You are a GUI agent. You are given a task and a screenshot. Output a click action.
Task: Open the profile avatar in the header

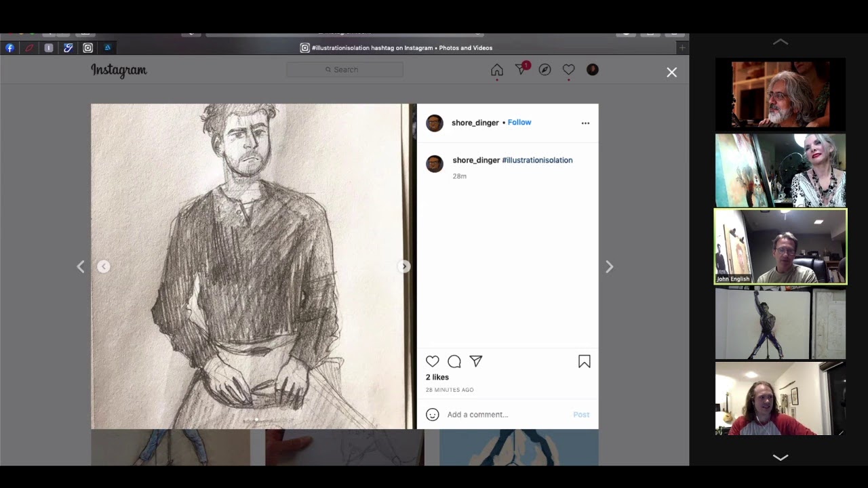(593, 70)
